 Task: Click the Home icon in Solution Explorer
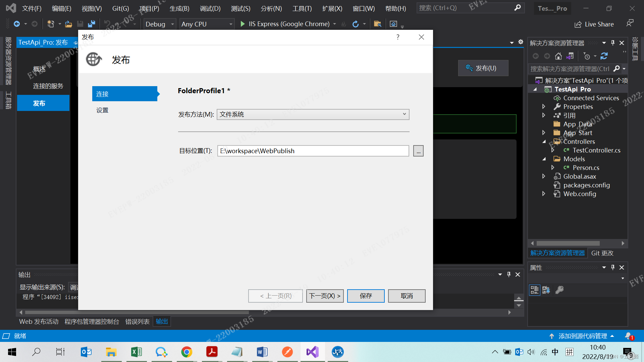[558, 56]
